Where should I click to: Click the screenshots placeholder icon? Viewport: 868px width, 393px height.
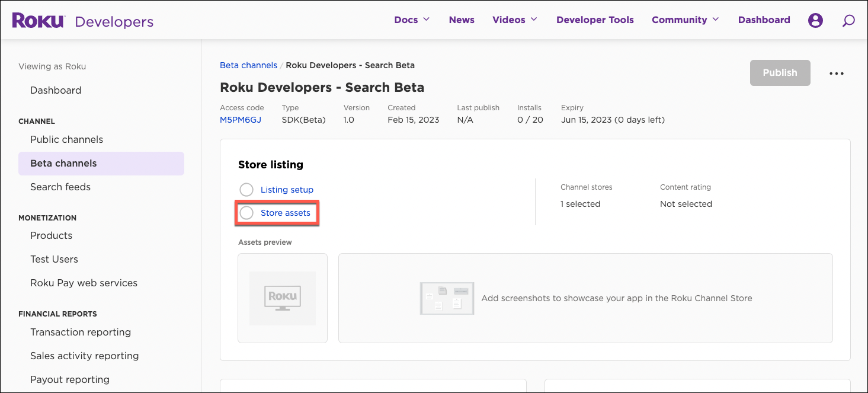point(447,298)
